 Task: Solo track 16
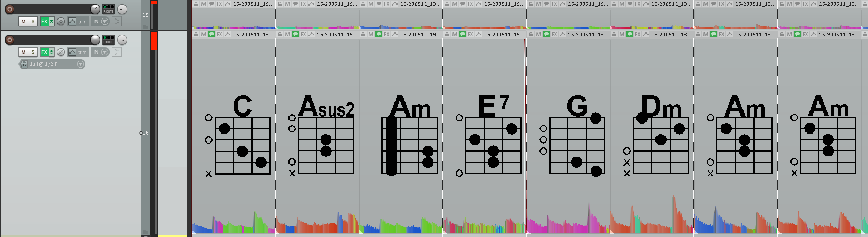[33, 52]
